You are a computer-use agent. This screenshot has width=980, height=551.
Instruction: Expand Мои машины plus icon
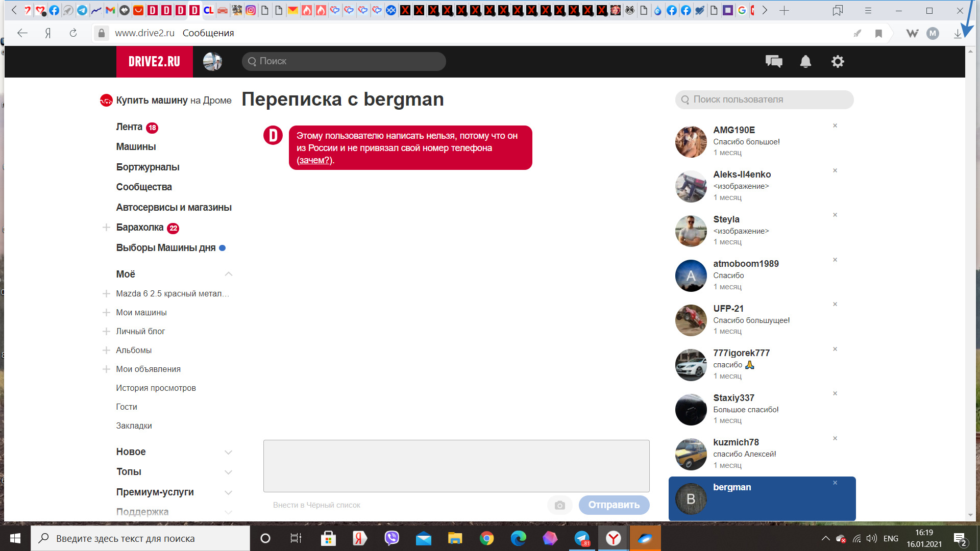(106, 312)
